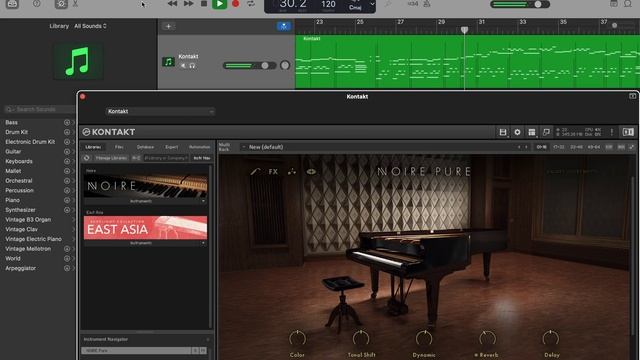Toggle the metronome icon
Image resolution: width=640 pixels, height=360 pixels.
[427, 4]
